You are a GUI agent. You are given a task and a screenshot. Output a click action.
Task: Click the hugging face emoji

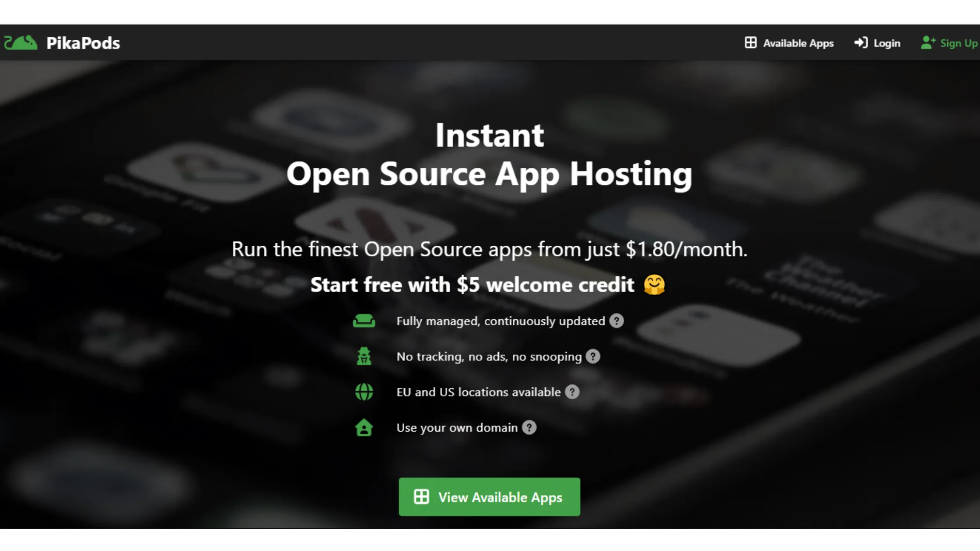(x=654, y=285)
